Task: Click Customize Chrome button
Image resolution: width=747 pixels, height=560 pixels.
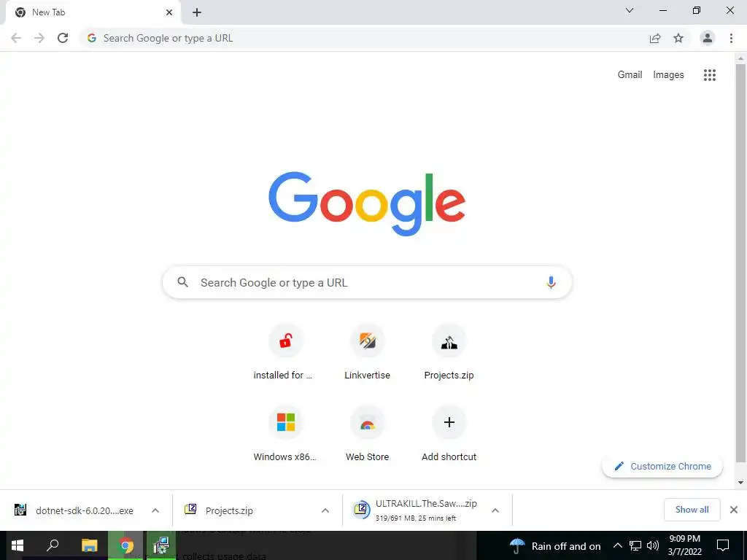Action: (662, 466)
